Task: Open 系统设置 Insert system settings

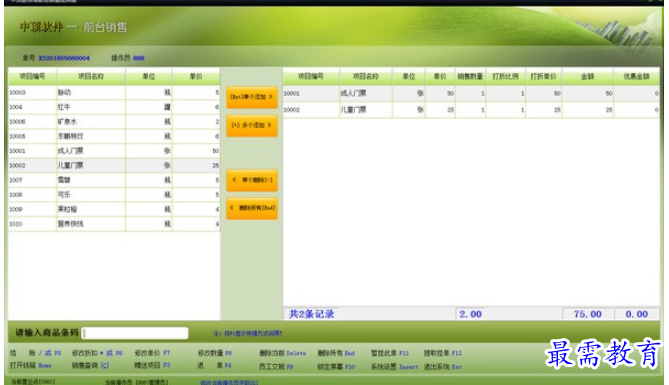Action: [x=394, y=366]
